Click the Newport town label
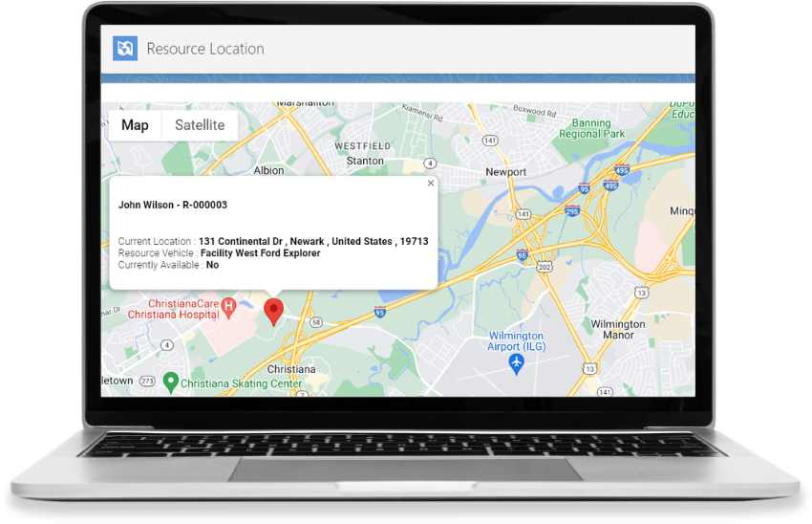 (505, 171)
